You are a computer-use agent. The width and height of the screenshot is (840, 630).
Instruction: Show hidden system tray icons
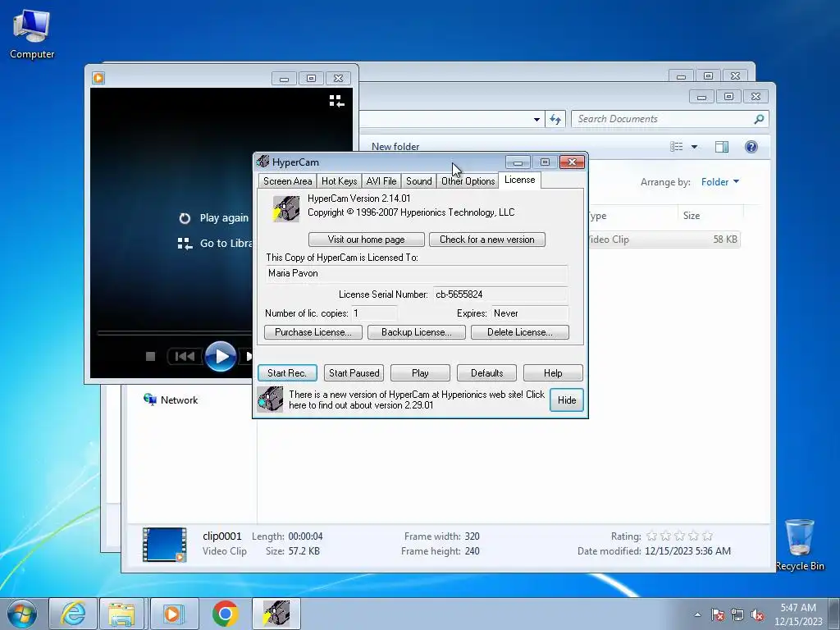(697, 614)
